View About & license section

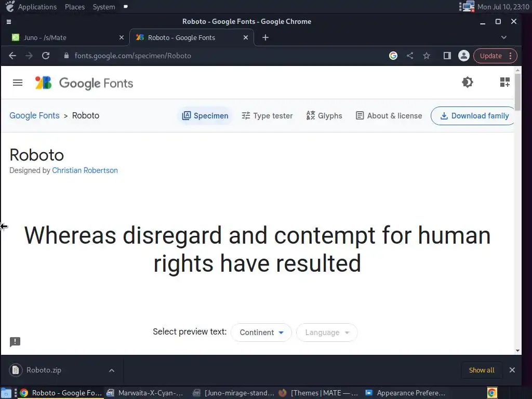(389, 116)
